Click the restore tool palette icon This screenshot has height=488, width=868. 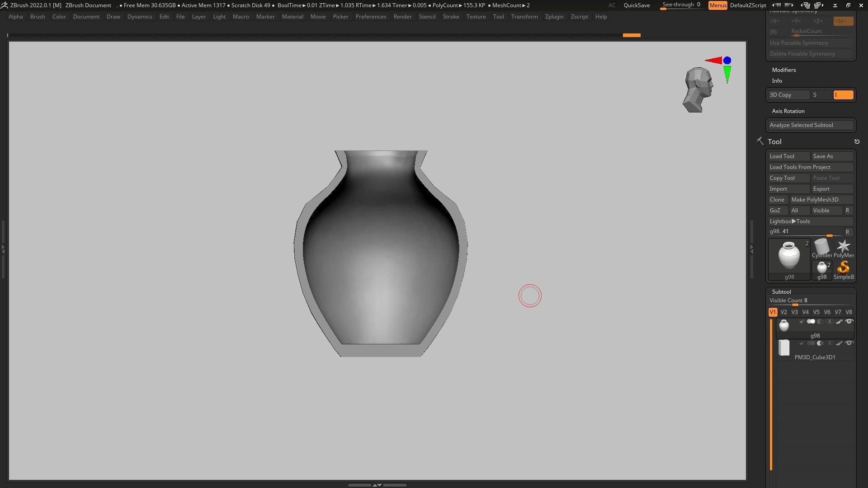tap(857, 142)
